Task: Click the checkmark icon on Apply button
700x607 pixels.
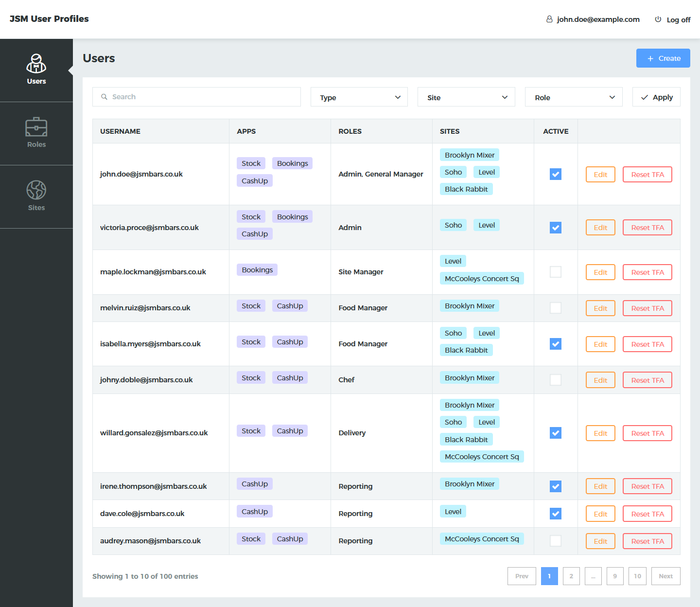Action: tap(645, 97)
